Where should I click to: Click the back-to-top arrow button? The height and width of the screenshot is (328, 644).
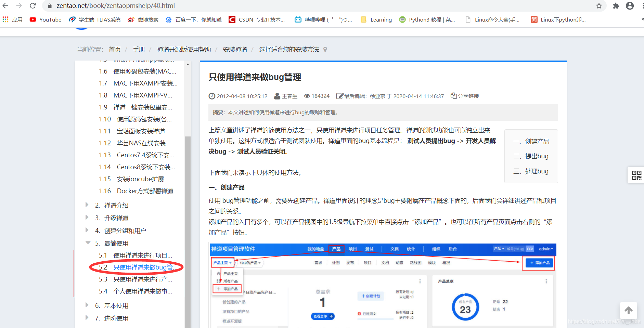click(x=629, y=311)
